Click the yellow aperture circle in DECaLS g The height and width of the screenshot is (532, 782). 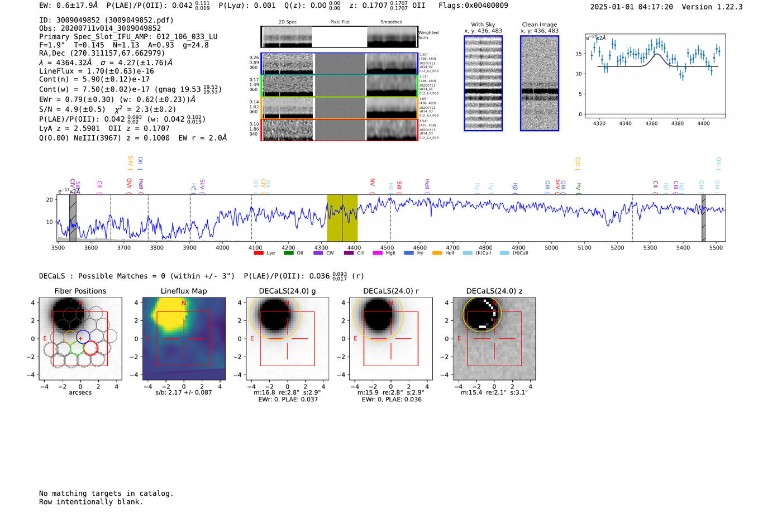pyautogui.click(x=275, y=314)
